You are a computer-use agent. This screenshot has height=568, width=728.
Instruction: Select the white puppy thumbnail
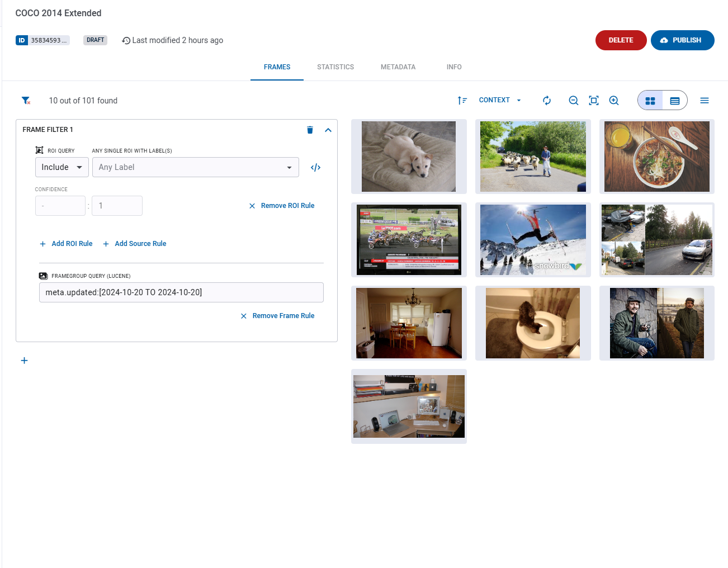tap(409, 157)
